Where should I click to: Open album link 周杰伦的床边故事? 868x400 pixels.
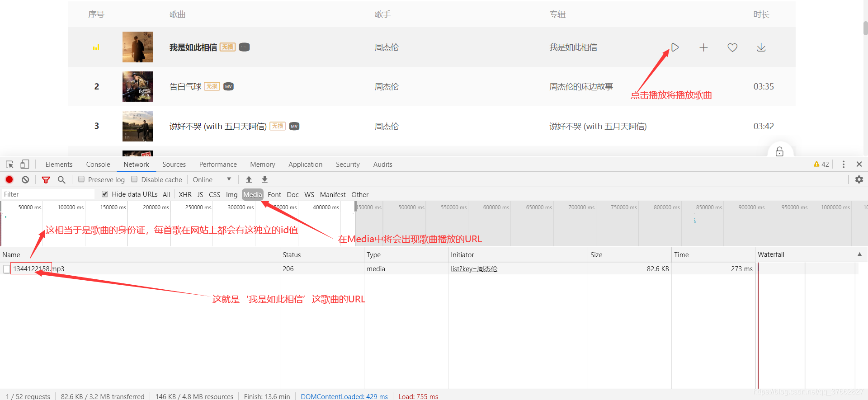pos(581,86)
